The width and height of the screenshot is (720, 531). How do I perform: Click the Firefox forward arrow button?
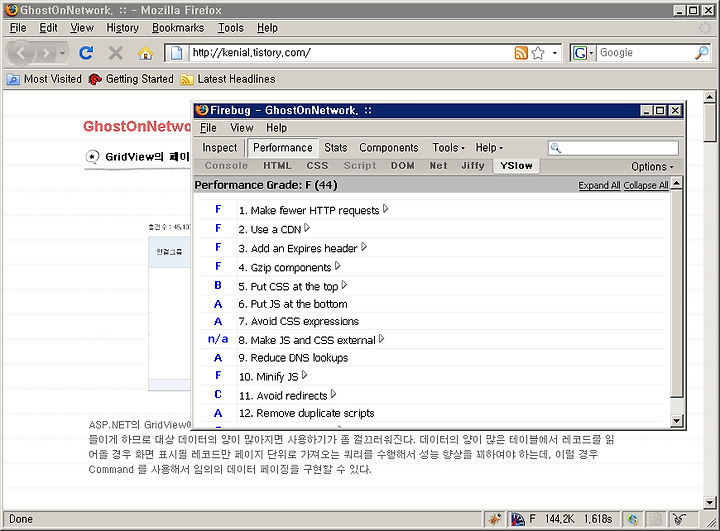pyautogui.click(x=45, y=53)
